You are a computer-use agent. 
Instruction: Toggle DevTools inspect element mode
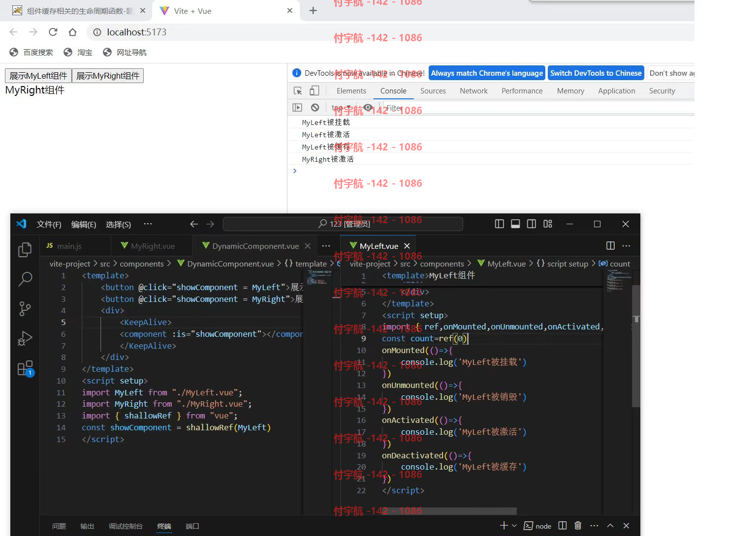(298, 91)
